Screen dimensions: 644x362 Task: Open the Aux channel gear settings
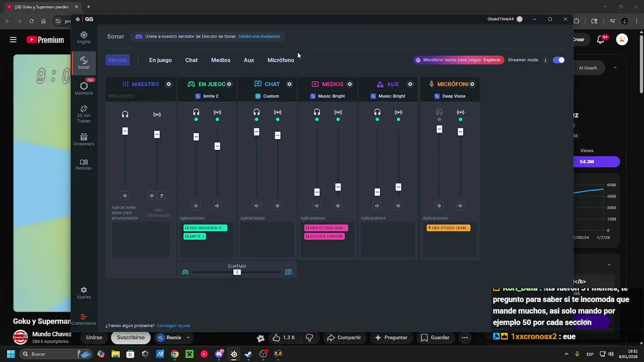[x=410, y=84]
